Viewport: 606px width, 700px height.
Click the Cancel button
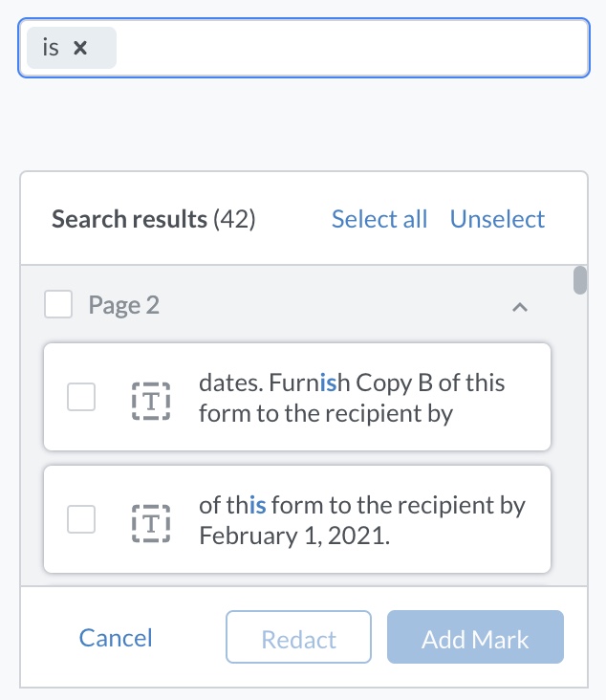tap(116, 638)
